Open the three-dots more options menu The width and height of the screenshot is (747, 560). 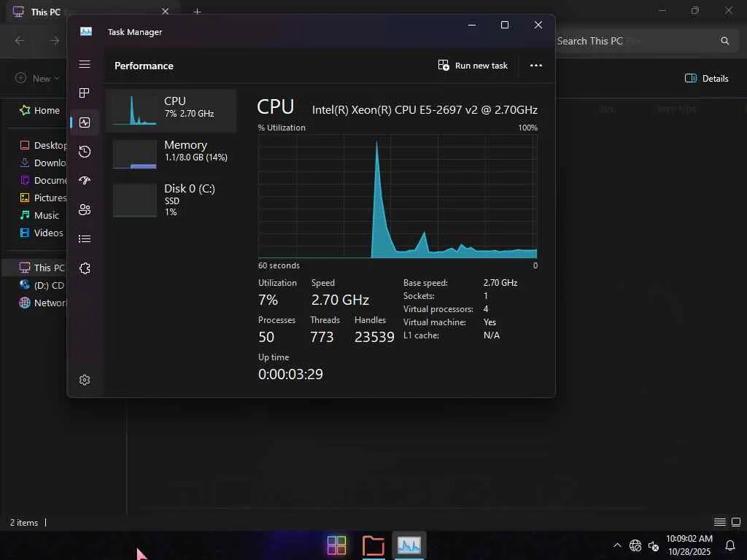pyautogui.click(x=536, y=66)
